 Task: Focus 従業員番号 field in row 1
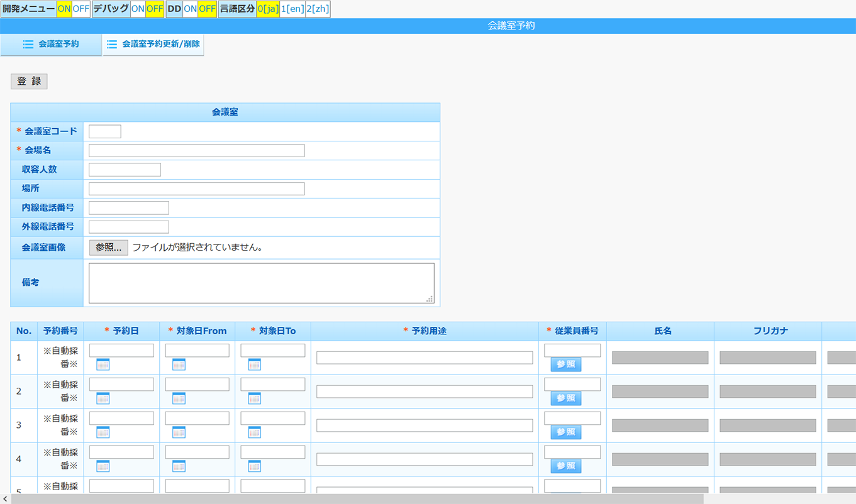[x=572, y=350]
